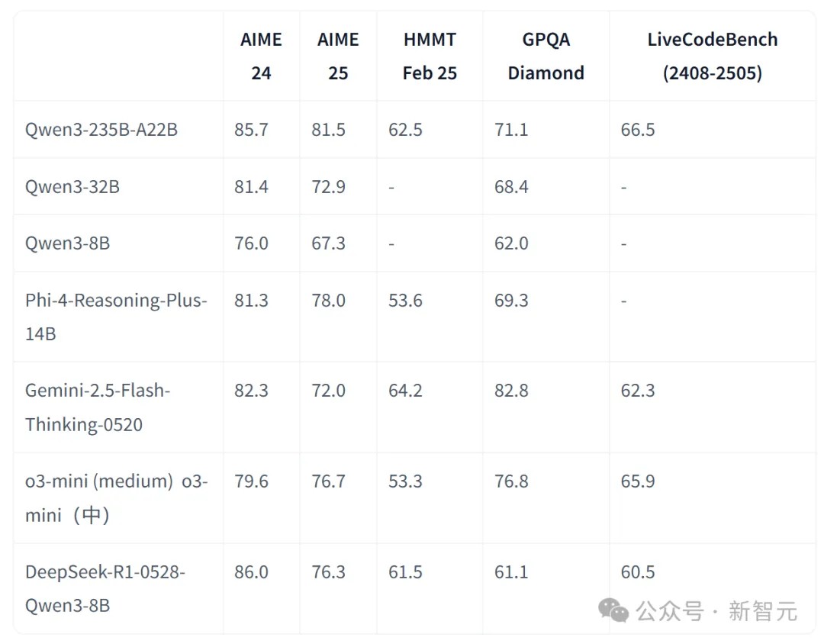Click the 66.5 LiveCodeBench score
The image size is (824, 644).
(x=638, y=129)
